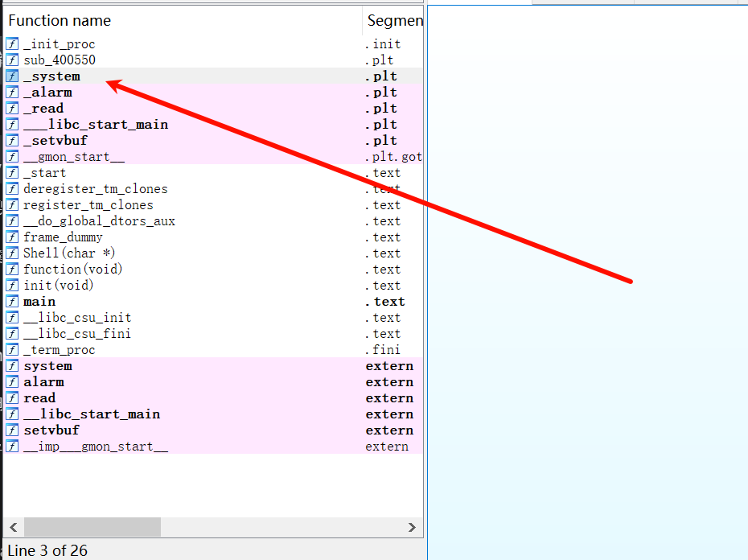The image size is (748, 560).
Task: Click the horizontal scrollbar thumb
Action: [x=92, y=528]
